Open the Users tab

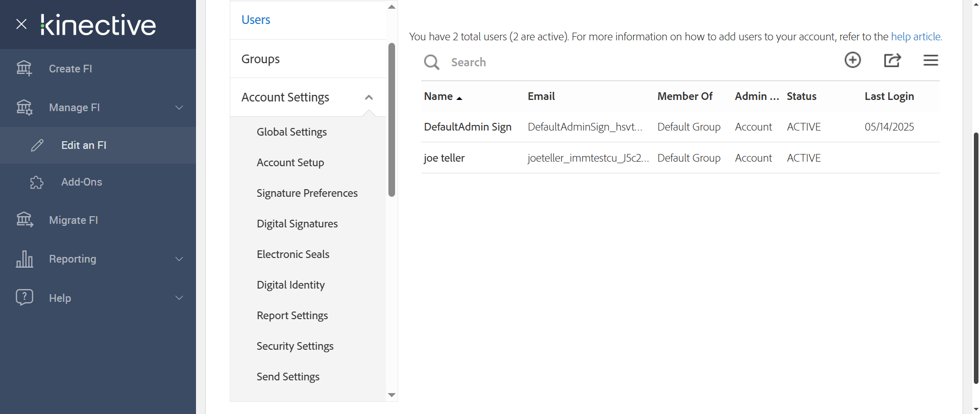(256, 20)
